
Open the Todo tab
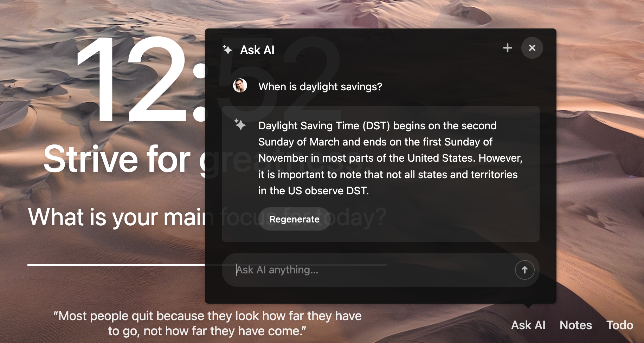pyautogui.click(x=620, y=325)
